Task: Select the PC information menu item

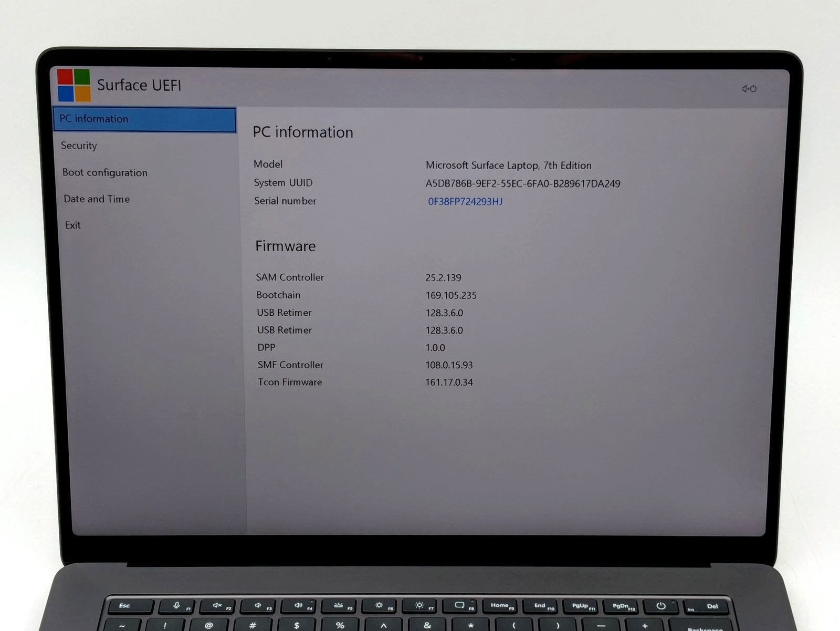Action: click(144, 119)
